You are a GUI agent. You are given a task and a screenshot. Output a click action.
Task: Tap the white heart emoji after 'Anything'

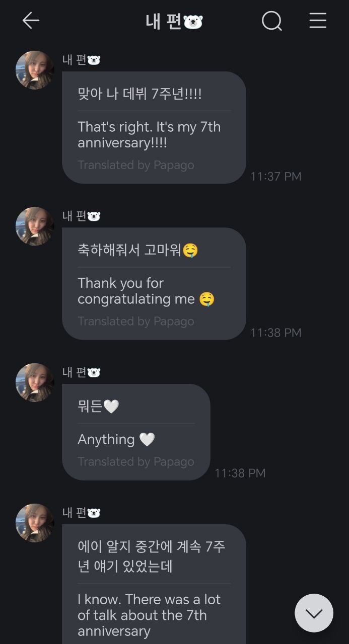147,440
